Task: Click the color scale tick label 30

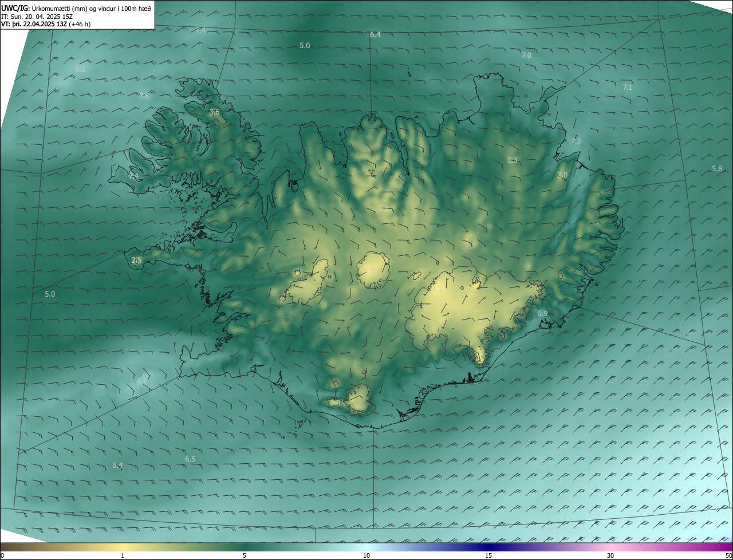Action: [x=610, y=555]
